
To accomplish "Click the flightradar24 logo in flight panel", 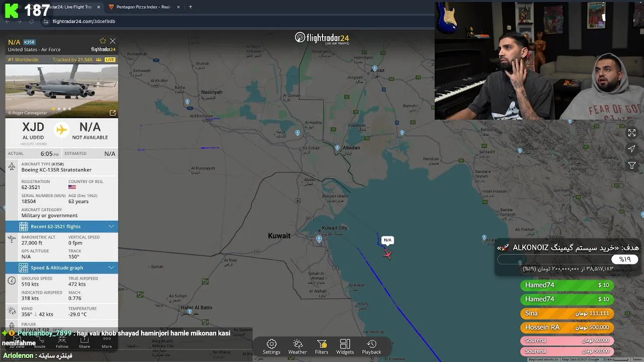I will coord(103,50).
